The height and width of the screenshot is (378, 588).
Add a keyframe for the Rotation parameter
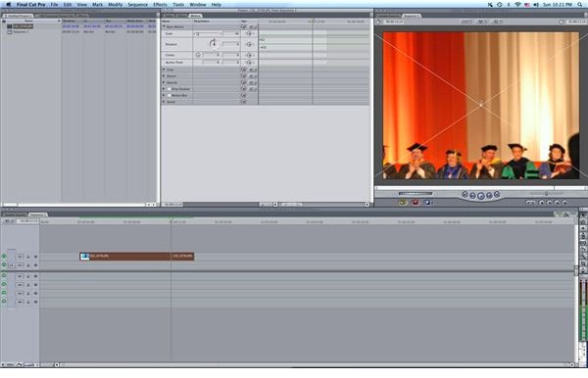click(x=250, y=44)
